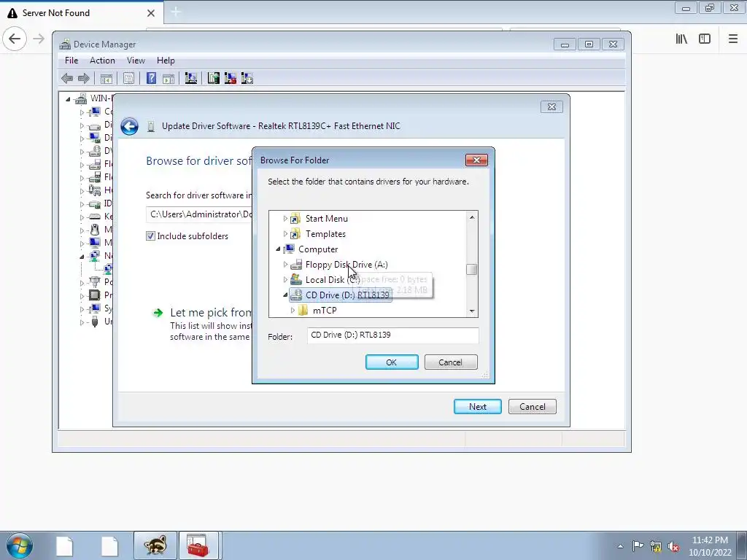Uncheck the Include subfolders checkbox
This screenshot has height=560, width=747.
tap(150, 236)
